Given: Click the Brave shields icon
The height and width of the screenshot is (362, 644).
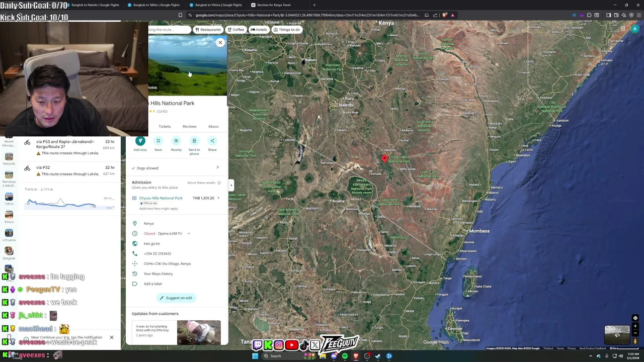Looking at the screenshot, I should tap(444, 15).
